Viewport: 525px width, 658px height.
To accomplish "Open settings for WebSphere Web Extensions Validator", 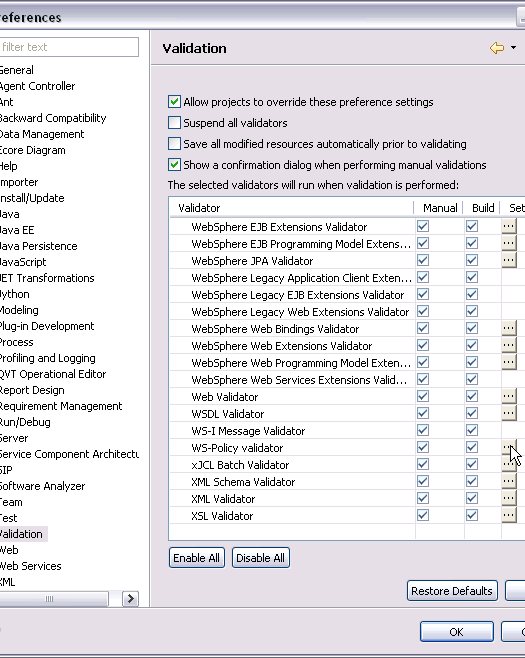I will click(509, 345).
